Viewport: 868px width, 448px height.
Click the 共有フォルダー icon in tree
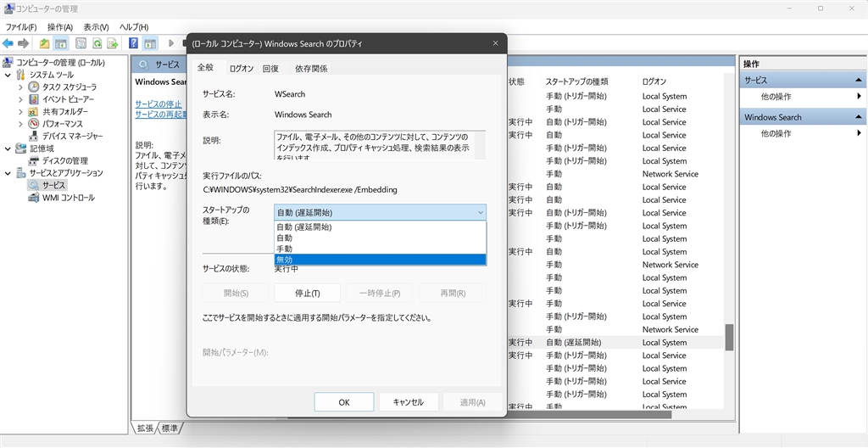point(34,111)
